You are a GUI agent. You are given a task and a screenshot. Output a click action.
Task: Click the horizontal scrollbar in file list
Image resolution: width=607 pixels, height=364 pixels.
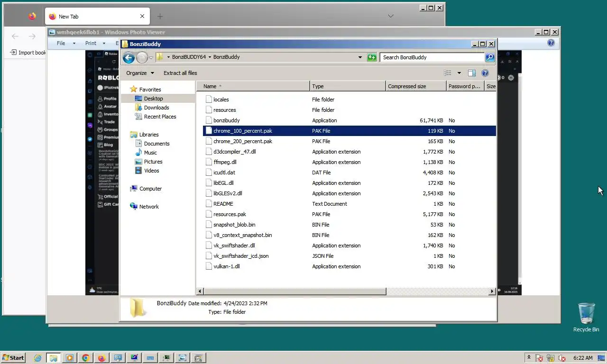click(x=295, y=291)
